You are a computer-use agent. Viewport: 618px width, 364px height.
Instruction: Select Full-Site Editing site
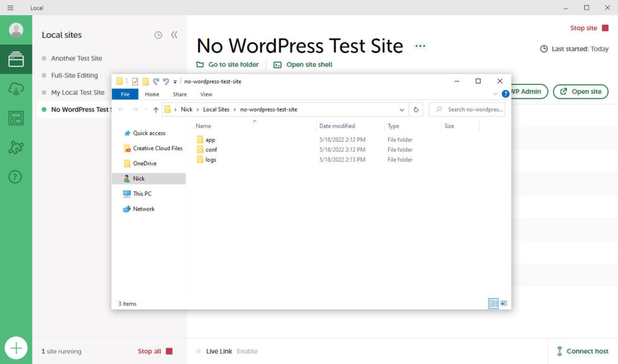pyautogui.click(x=74, y=75)
